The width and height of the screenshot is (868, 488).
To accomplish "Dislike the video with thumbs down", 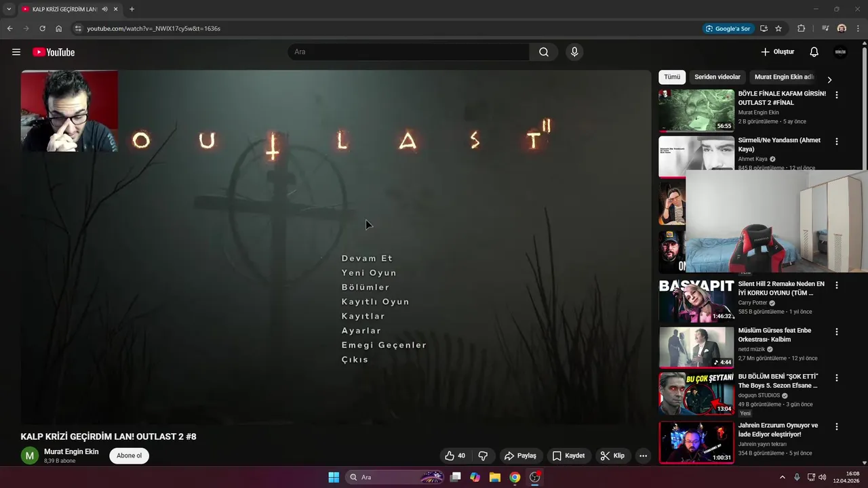I will (x=484, y=455).
